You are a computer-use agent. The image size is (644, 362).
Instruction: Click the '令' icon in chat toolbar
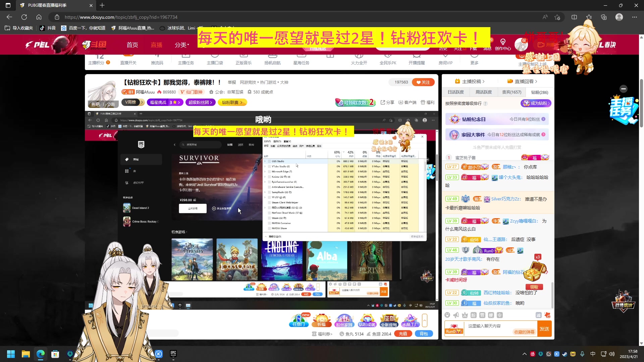coord(500,315)
